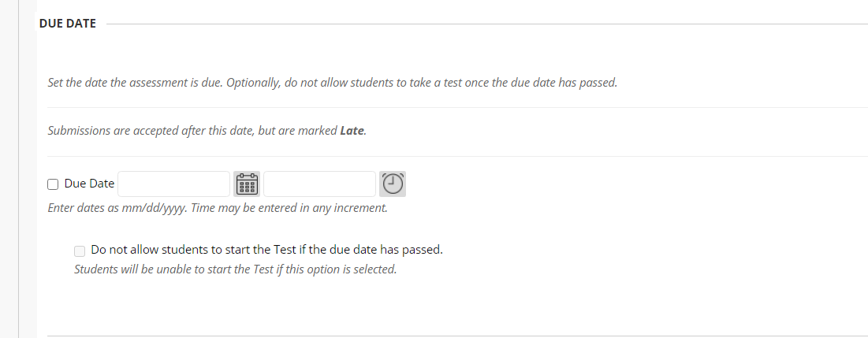Click the divider line under the Late notice
This screenshot has height=338, width=868.
tap(457, 156)
